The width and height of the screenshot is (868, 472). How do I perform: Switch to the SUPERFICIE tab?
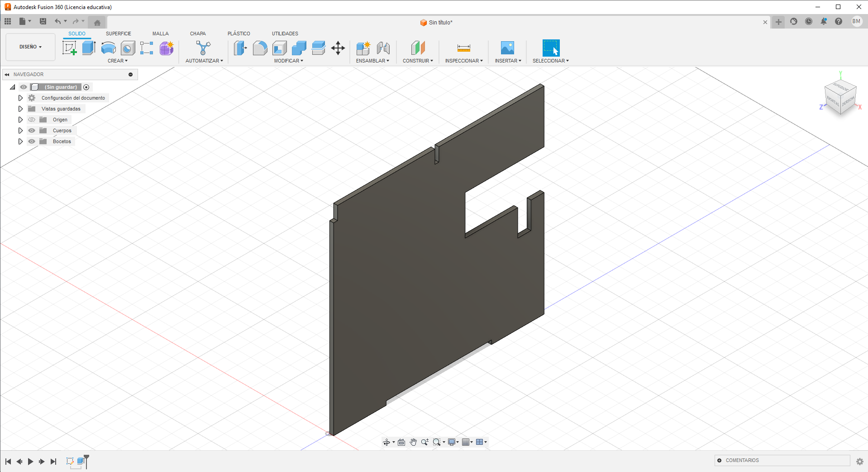[x=119, y=34]
